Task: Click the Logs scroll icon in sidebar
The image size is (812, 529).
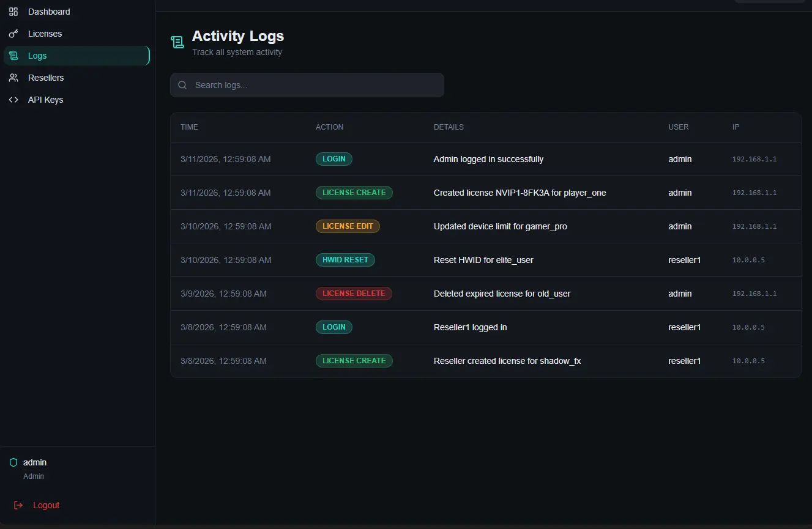Action: (x=13, y=56)
